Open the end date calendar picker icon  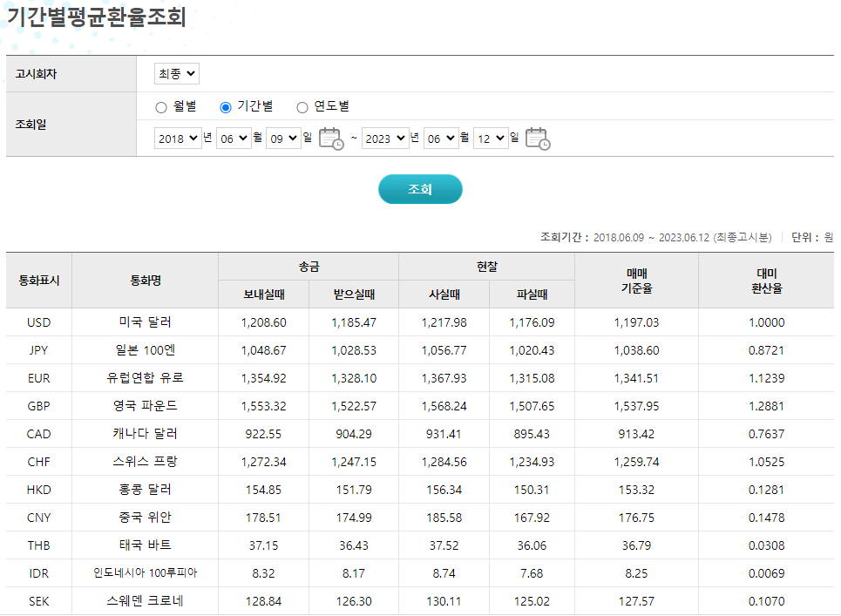(x=538, y=138)
